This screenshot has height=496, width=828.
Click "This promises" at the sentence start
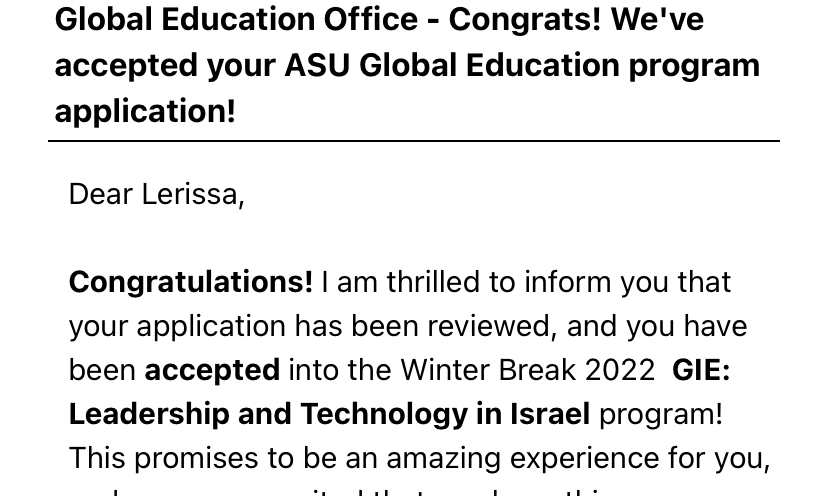tap(163, 459)
